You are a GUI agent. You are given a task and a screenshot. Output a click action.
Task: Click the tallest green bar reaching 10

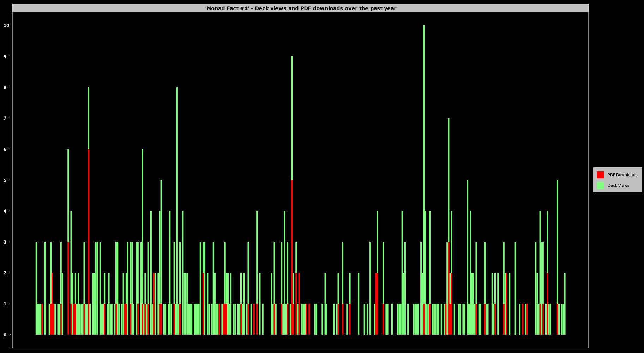tap(424, 164)
